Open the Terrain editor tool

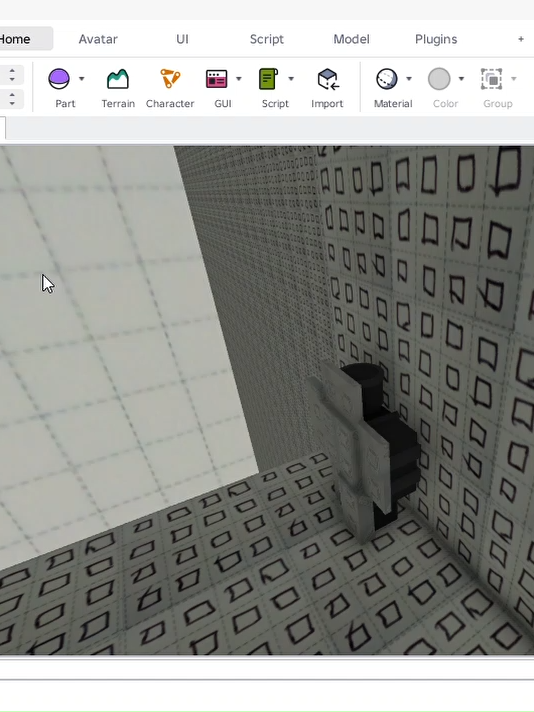point(118,79)
